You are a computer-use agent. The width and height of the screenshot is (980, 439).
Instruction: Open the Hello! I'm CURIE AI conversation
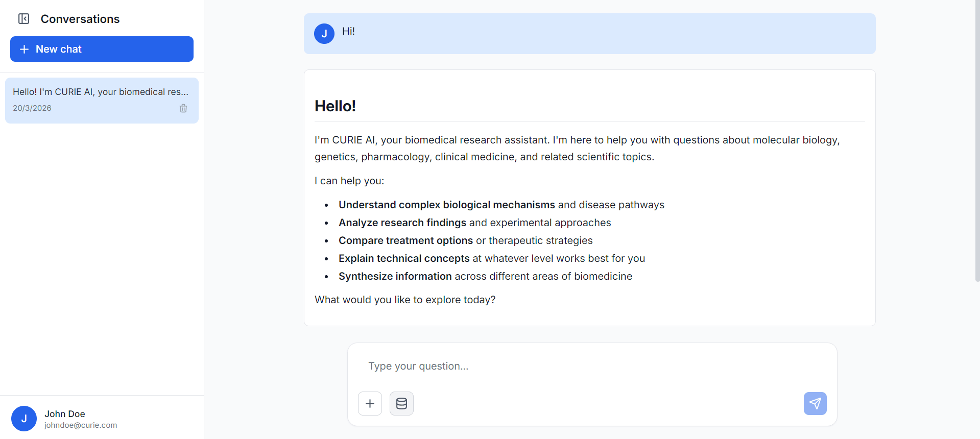[102, 100]
